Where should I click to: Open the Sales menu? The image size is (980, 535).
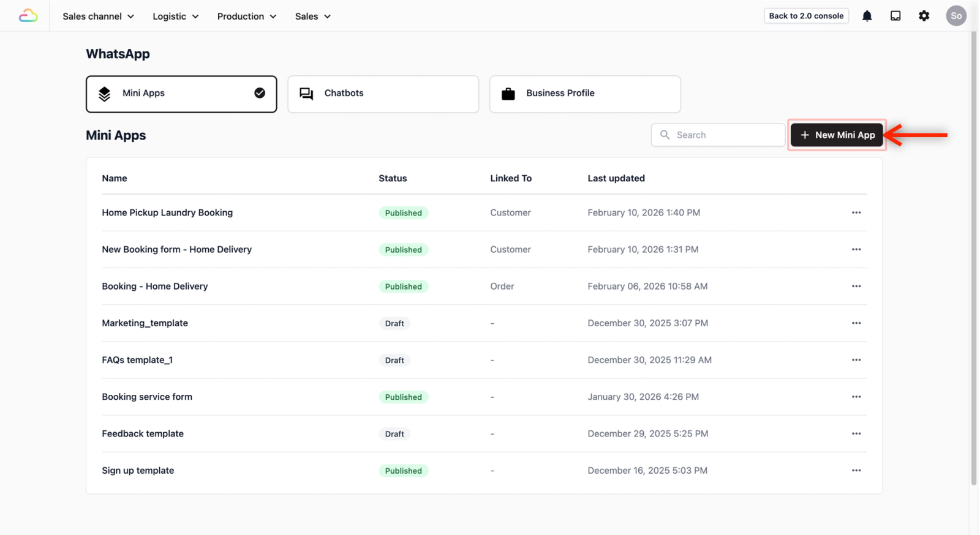point(313,17)
